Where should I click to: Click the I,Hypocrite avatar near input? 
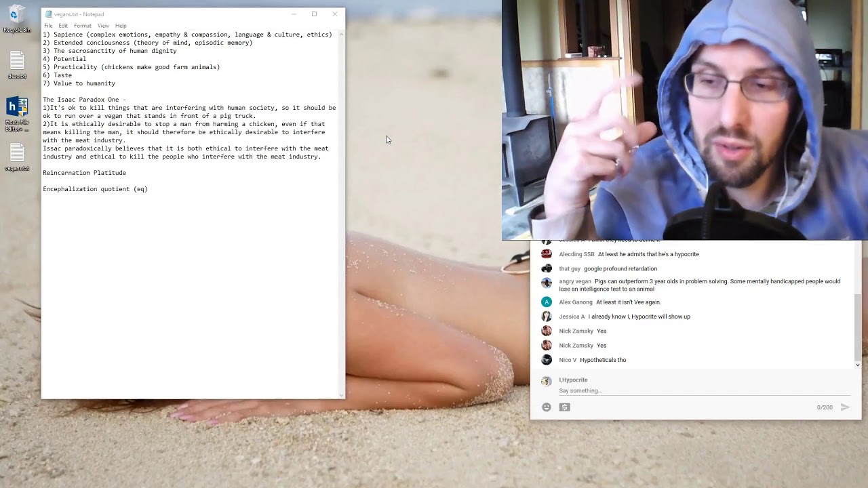(x=547, y=382)
